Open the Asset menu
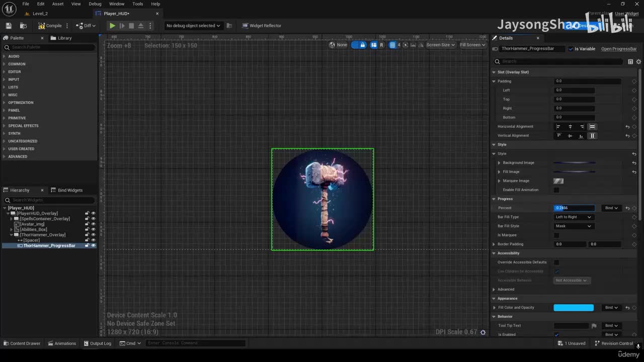The image size is (644, 362). [x=58, y=4]
